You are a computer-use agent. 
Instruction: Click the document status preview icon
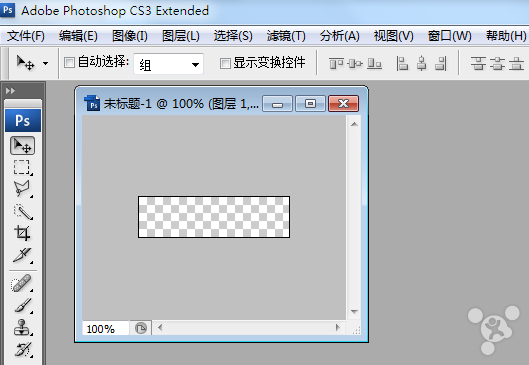(141, 328)
